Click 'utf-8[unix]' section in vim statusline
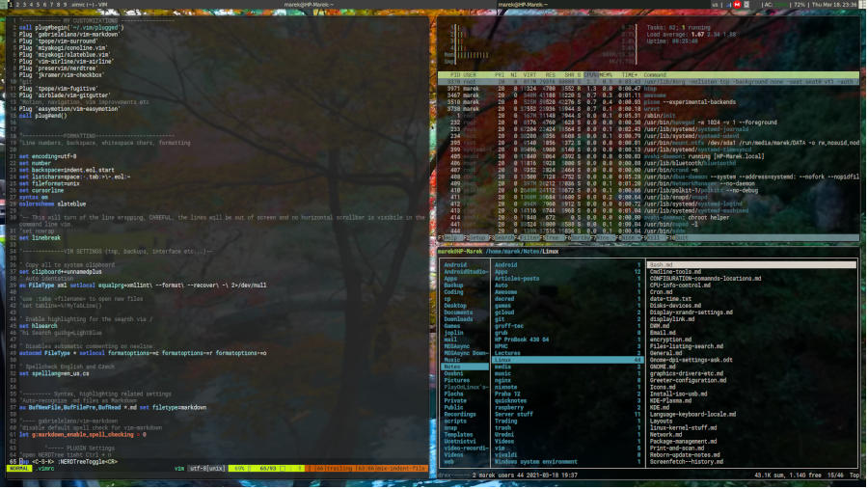 (x=207, y=469)
